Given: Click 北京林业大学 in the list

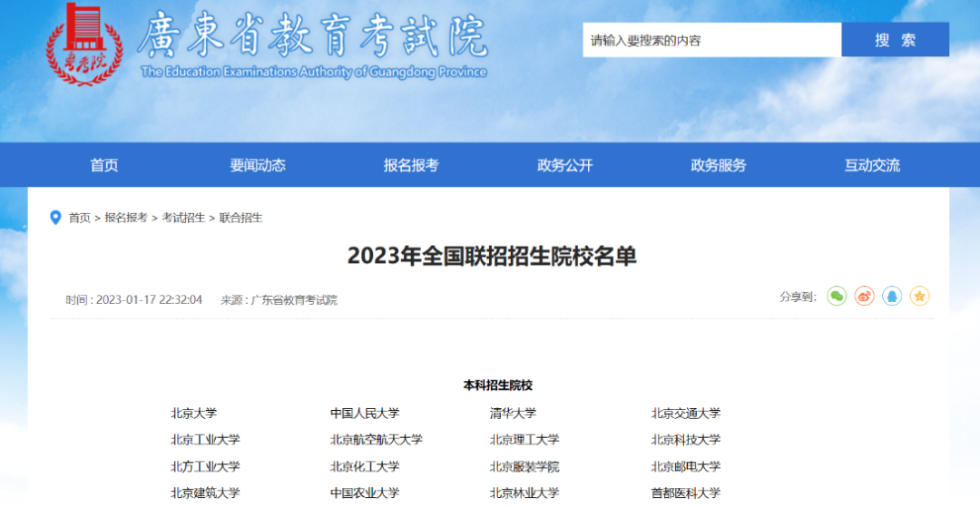Looking at the screenshot, I should [524, 492].
